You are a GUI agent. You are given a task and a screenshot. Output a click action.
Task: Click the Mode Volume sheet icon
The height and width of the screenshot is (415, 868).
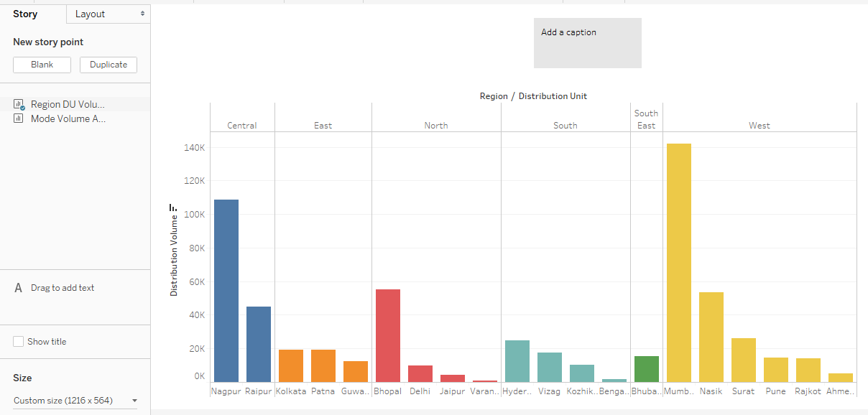coord(19,118)
